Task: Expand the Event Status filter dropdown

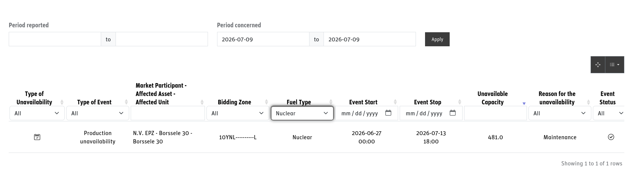Action: (x=608, y=113)
